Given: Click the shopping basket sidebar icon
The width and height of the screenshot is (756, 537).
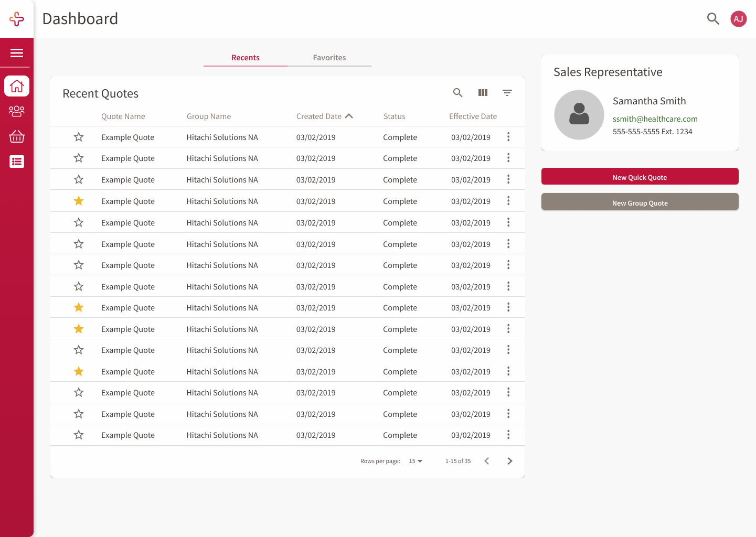Looking at the screenshot, I should coord(16,136).
